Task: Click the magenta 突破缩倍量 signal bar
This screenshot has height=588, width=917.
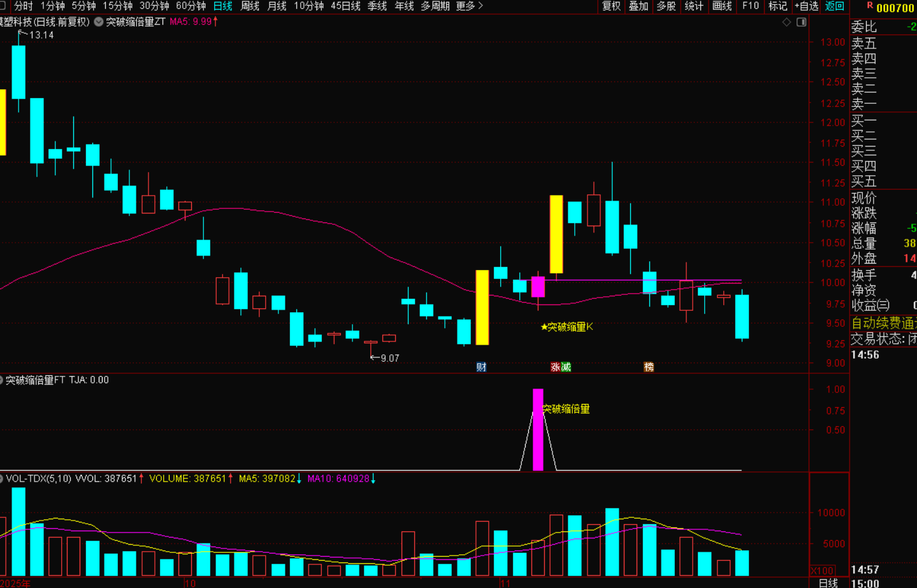Action: pyautogui.click(x=538, y=429)
